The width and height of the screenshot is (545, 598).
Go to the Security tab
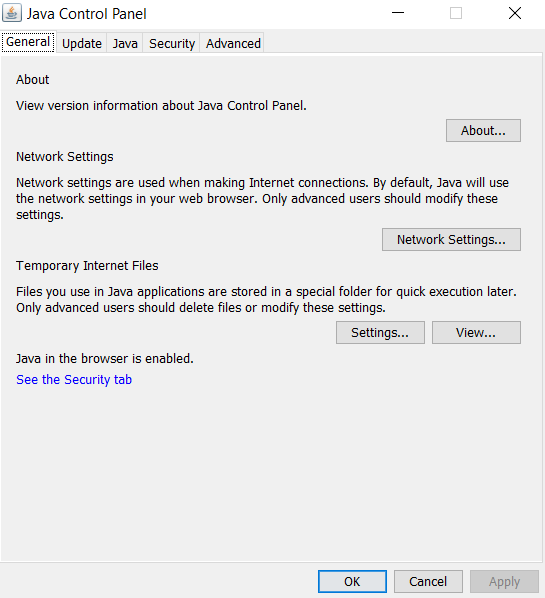172,43
